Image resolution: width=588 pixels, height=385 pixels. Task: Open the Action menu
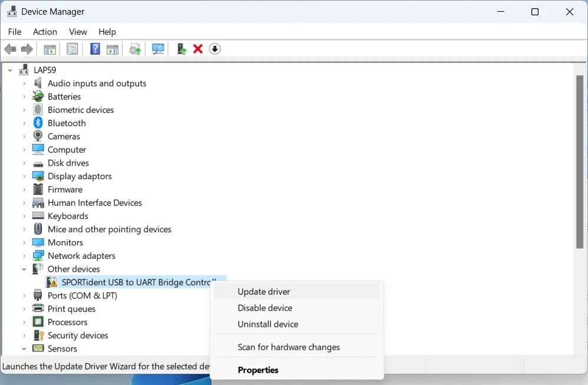click(x=45, y=32)
